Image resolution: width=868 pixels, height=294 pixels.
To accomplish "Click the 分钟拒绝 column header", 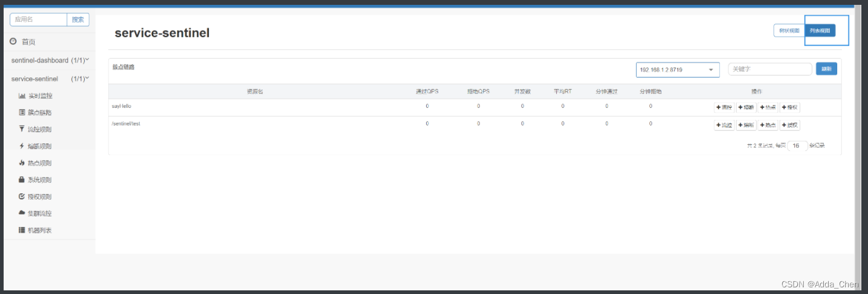I will 651,92.
